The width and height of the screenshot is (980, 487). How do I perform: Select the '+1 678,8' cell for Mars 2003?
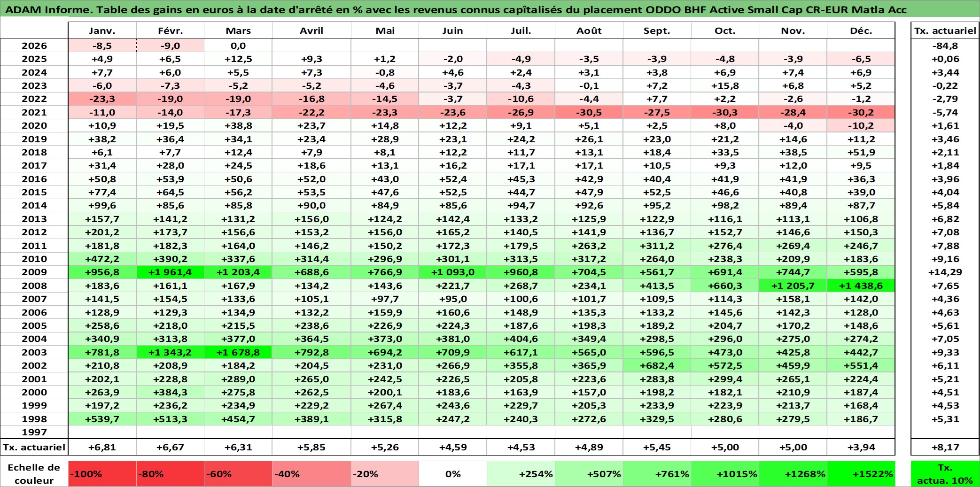(238, 353)
